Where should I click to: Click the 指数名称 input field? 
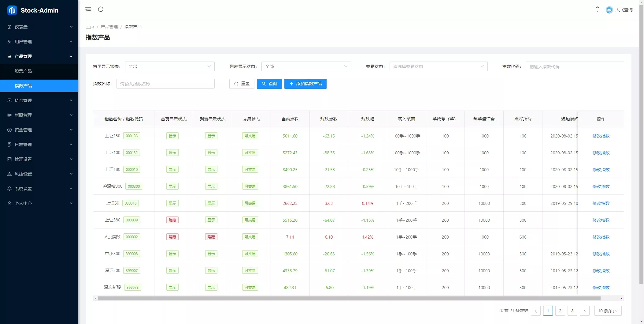165,84
